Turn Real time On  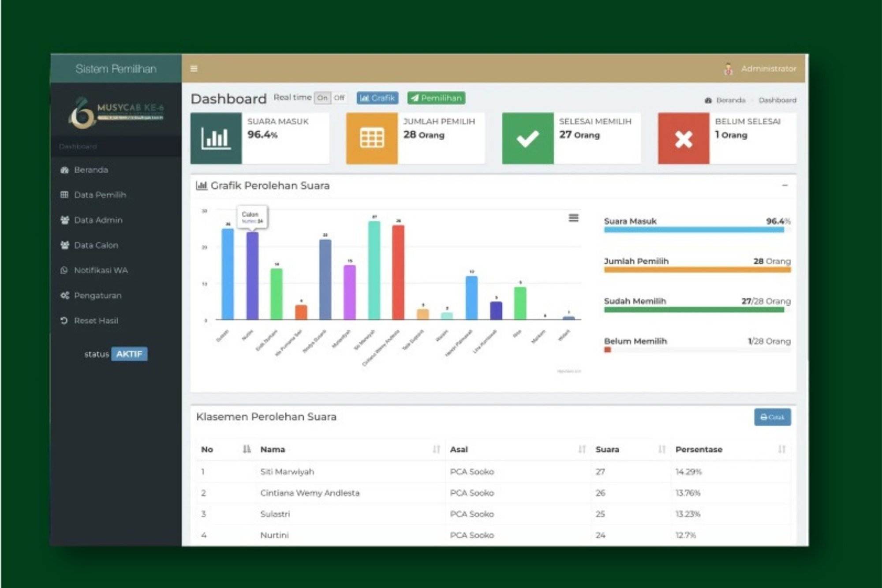[x=322, y=98]
